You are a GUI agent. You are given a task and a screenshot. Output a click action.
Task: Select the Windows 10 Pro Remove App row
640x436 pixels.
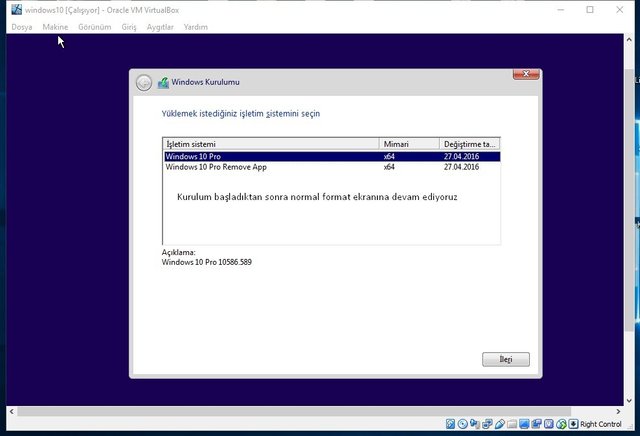click(x=332, y=167)
